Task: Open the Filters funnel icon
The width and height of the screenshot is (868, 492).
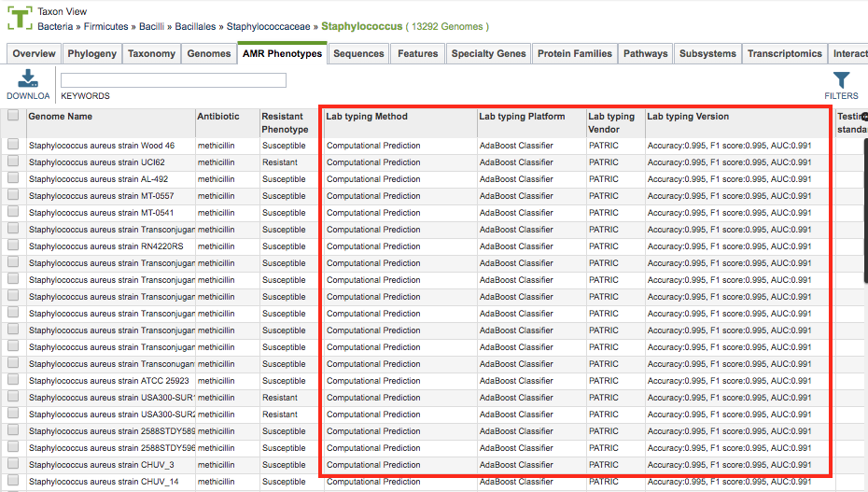Action: coord(841,80)
